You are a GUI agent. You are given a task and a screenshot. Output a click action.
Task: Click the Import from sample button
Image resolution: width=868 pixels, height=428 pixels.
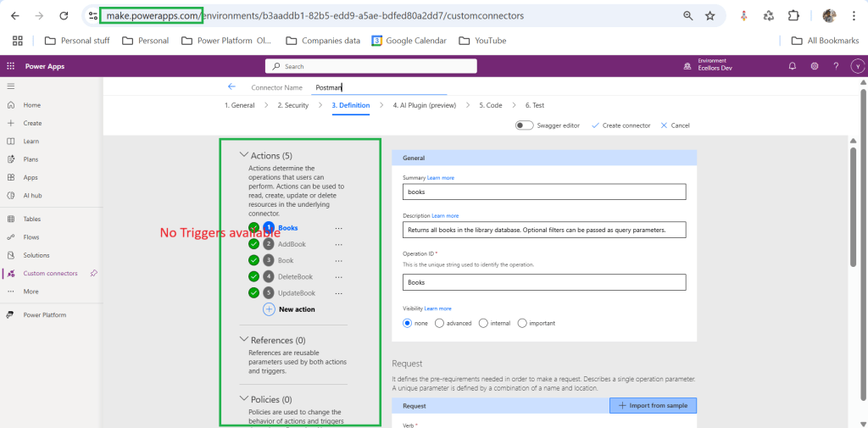tap(653, 406)
